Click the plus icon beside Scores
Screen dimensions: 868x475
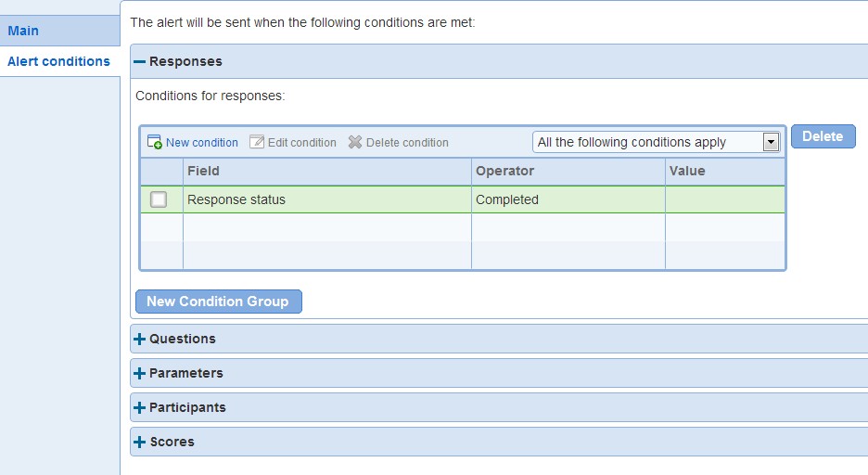[x=139, y=442]
